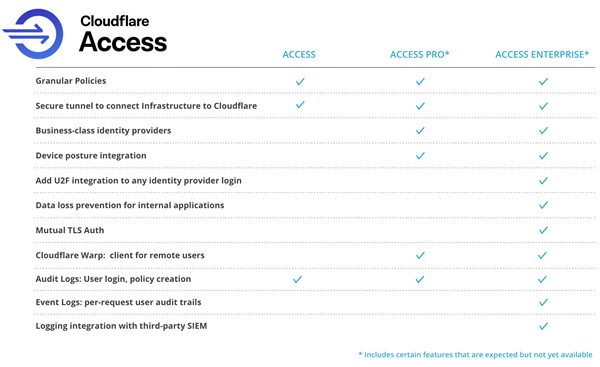Click the Cloudflare Access title text
This screenshot has width=600, height=367.
pyautogui.click(x=123, y=33)
